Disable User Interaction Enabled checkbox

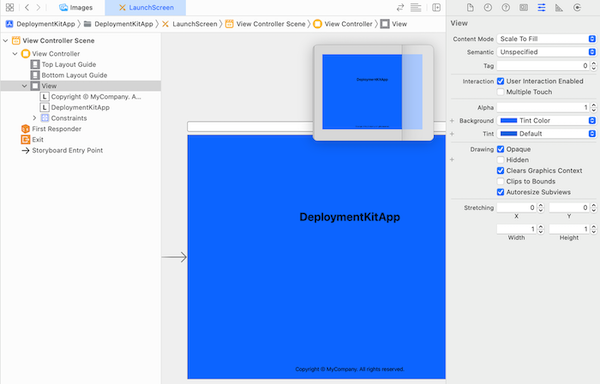pos(500,81)
